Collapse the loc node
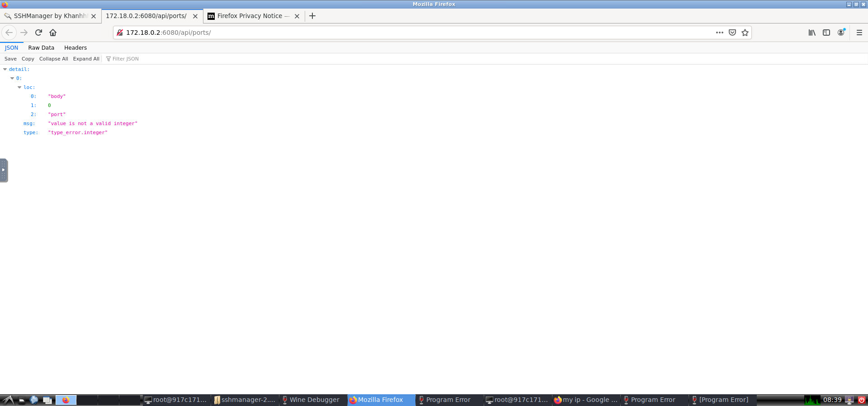This screenshot has width=868, height=406. click(19, 87)
